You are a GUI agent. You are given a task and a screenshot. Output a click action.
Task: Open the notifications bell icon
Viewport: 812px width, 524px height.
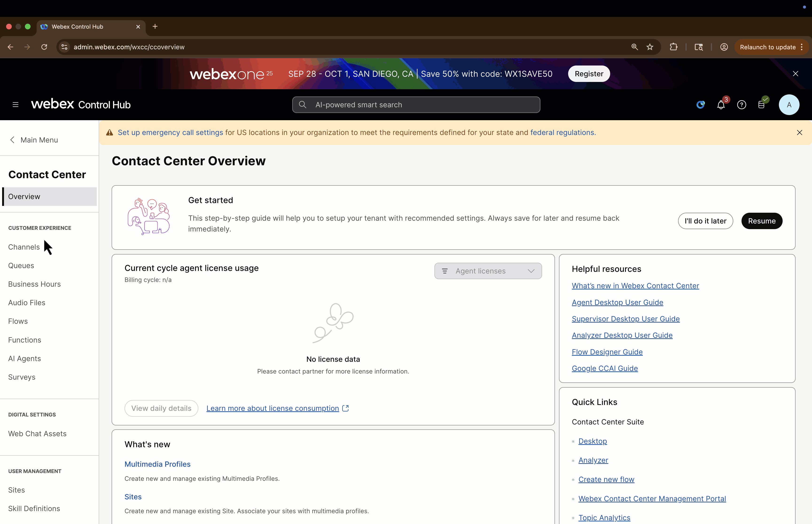click(x=721, y=105)
